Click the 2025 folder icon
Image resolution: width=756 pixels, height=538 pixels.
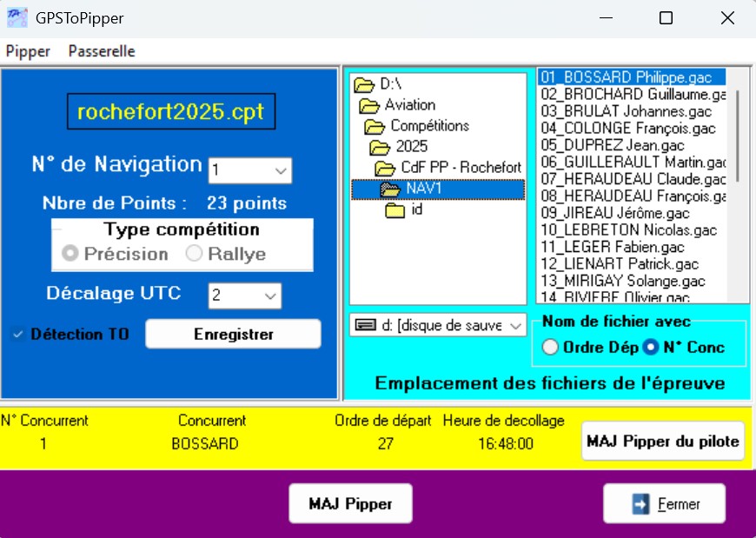381,147
